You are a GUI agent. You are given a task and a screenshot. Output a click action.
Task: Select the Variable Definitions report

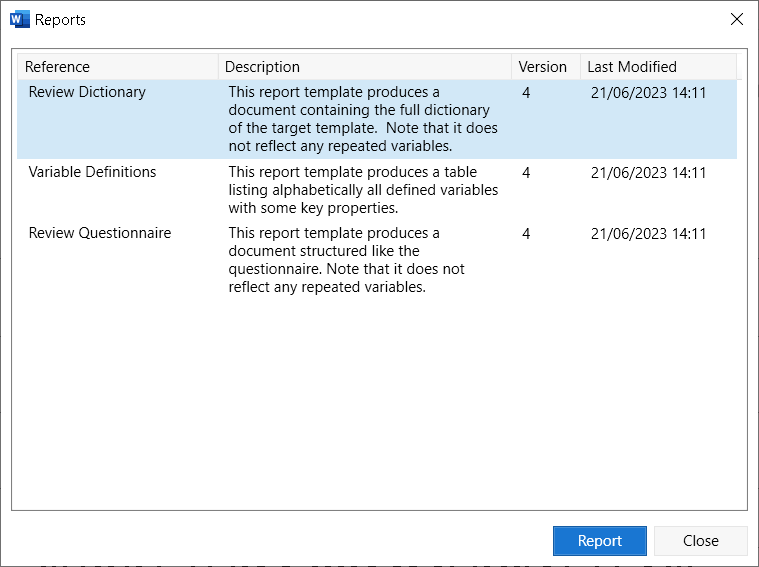click(92, 172)
